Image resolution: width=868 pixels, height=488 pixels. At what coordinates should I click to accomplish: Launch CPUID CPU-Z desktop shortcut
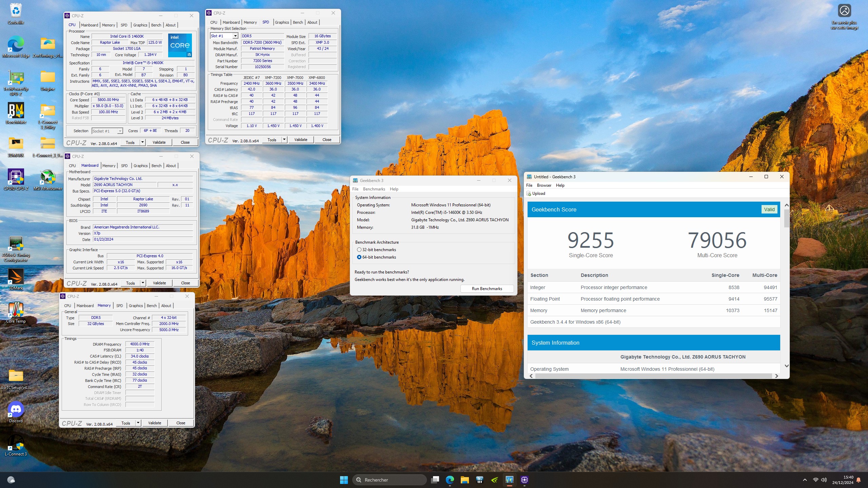pyautogui.click(x=16, y=179)
